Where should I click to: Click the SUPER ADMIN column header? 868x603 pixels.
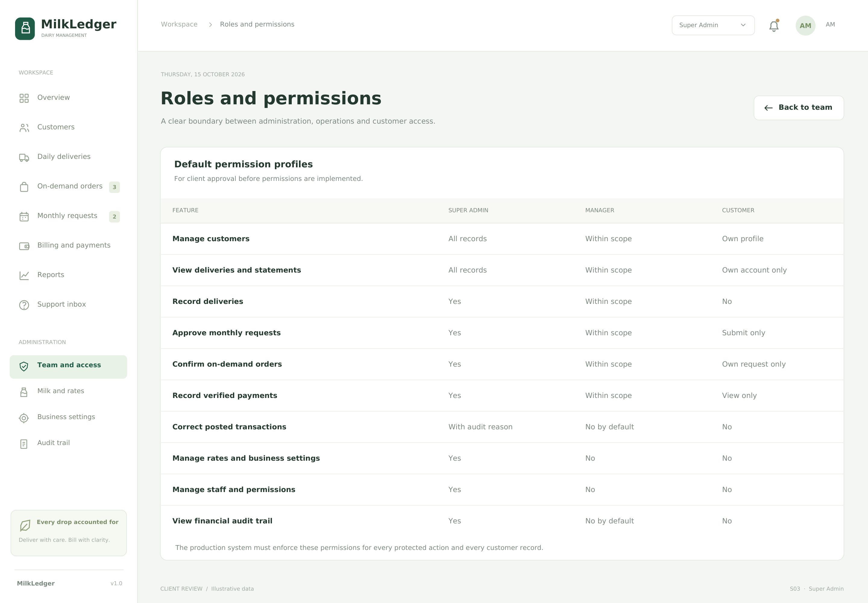[468, 210]
